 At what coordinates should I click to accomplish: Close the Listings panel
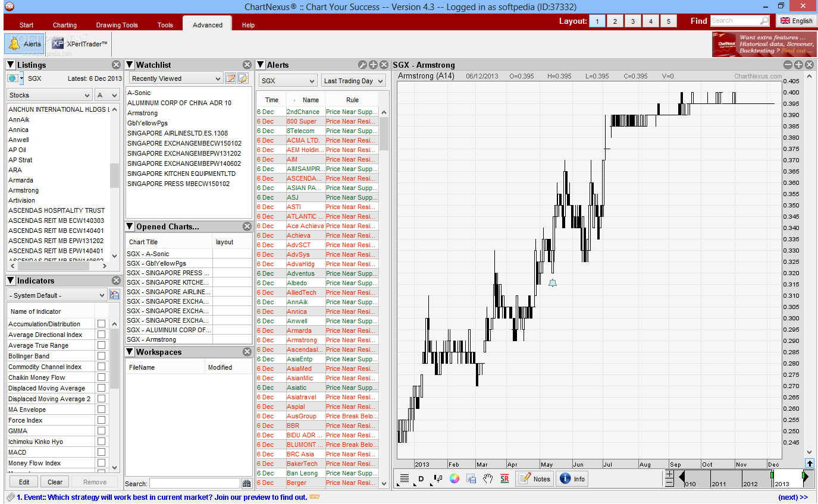click(x=117, y=65)
